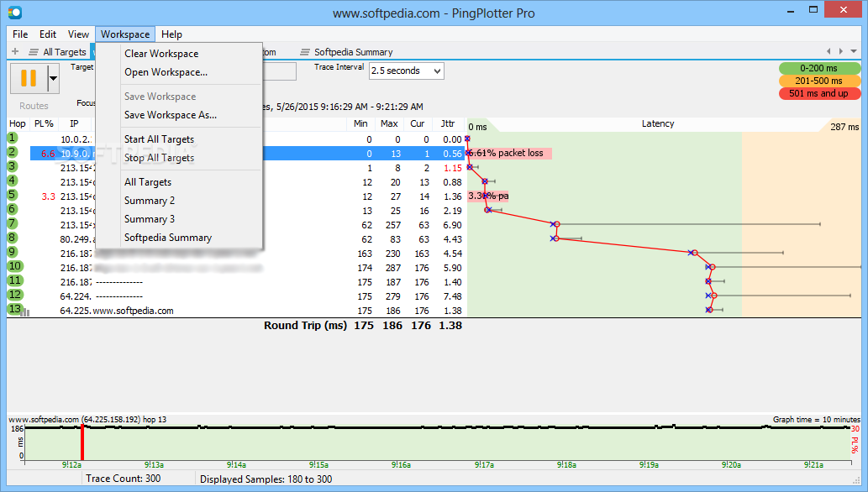Select hop 12 green circle
The height and width of the screenshot is (492, 868).
coord(15,296)
